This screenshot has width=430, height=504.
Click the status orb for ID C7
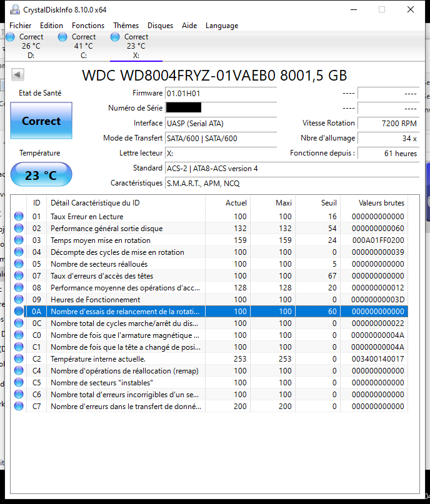pos(19,407)
